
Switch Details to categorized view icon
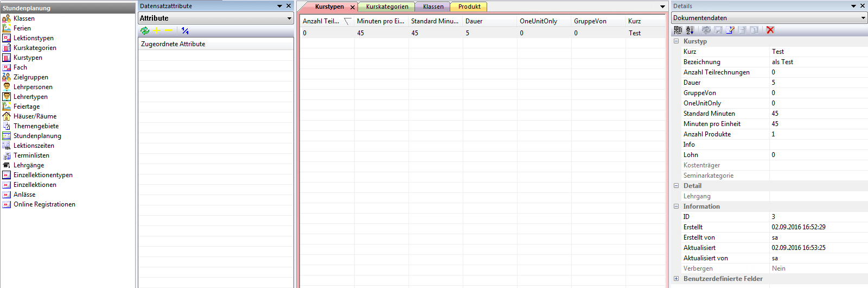point(678,30)
